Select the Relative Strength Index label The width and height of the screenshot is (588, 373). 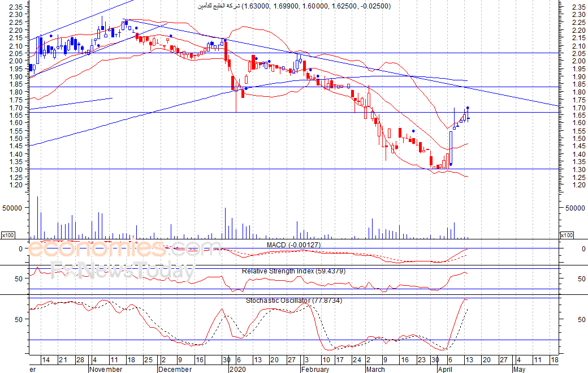pyautogui.click(x=293, y=271)
